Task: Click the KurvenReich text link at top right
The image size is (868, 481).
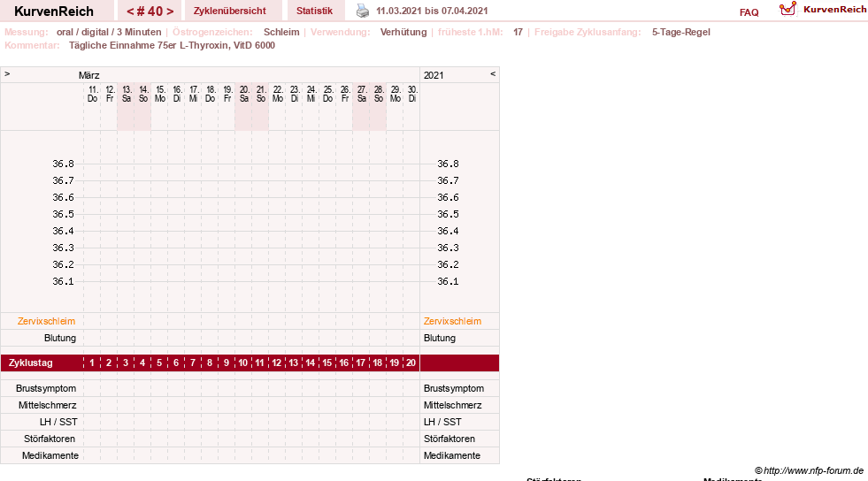Action: [834, 10]
